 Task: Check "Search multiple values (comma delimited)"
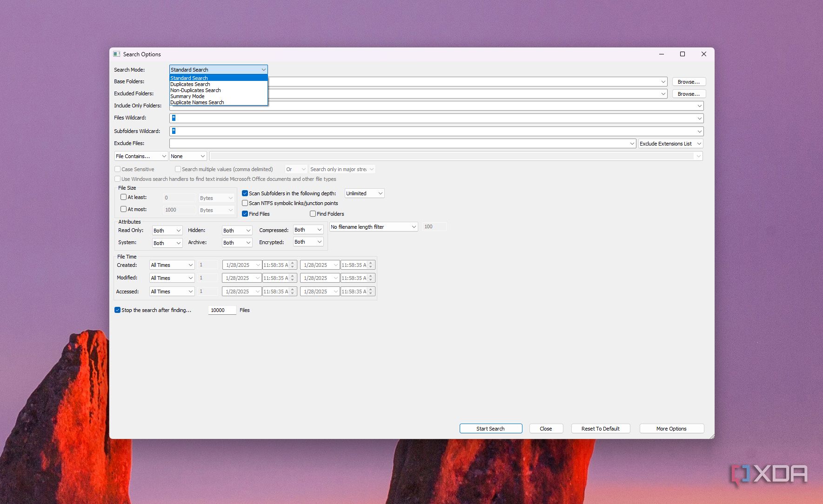(x=178, y=169)
